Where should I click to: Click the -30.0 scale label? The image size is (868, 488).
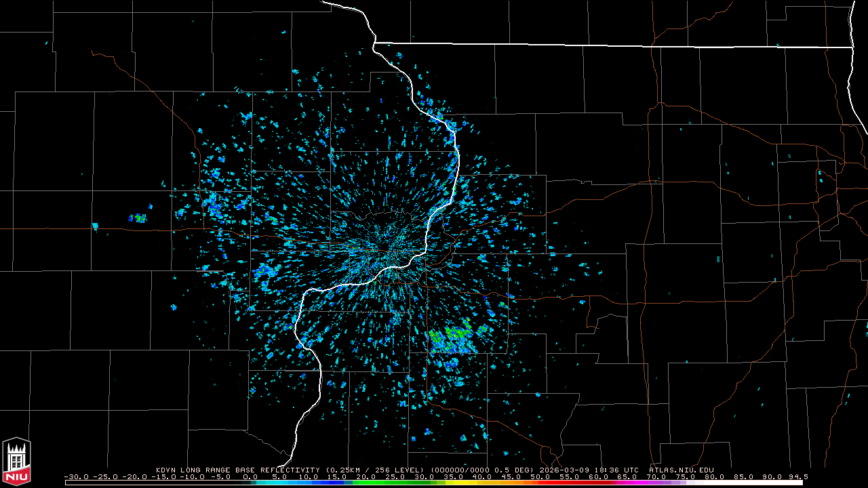(76, 477)
